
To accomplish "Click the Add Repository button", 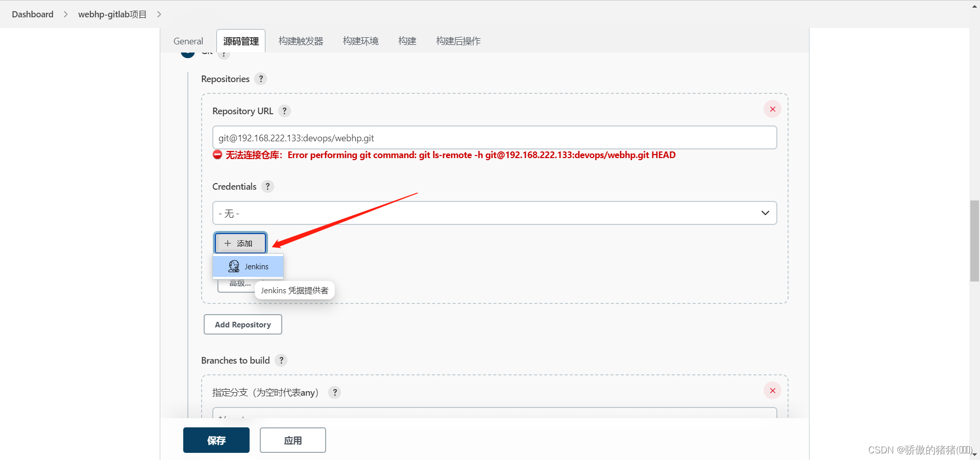I will (242, 324).
